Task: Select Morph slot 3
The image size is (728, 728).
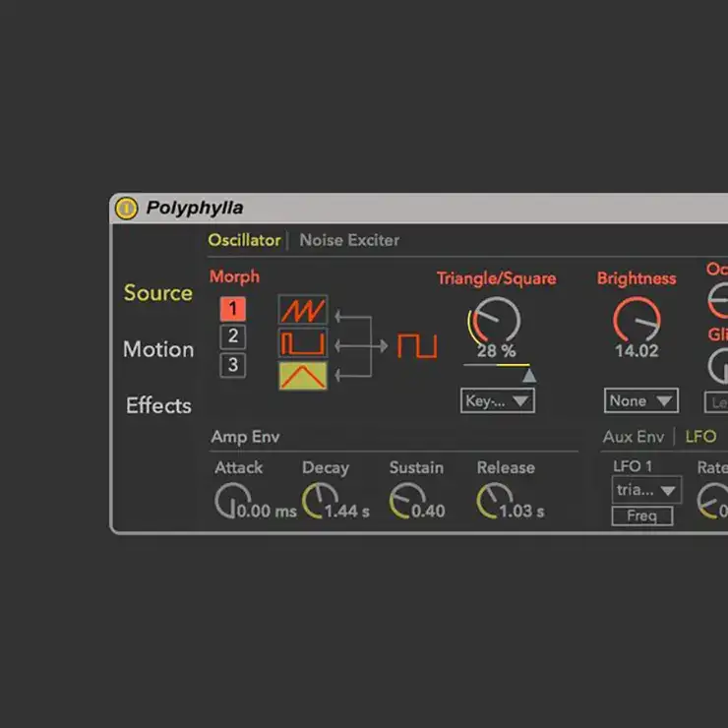Action: pos(232,365)
